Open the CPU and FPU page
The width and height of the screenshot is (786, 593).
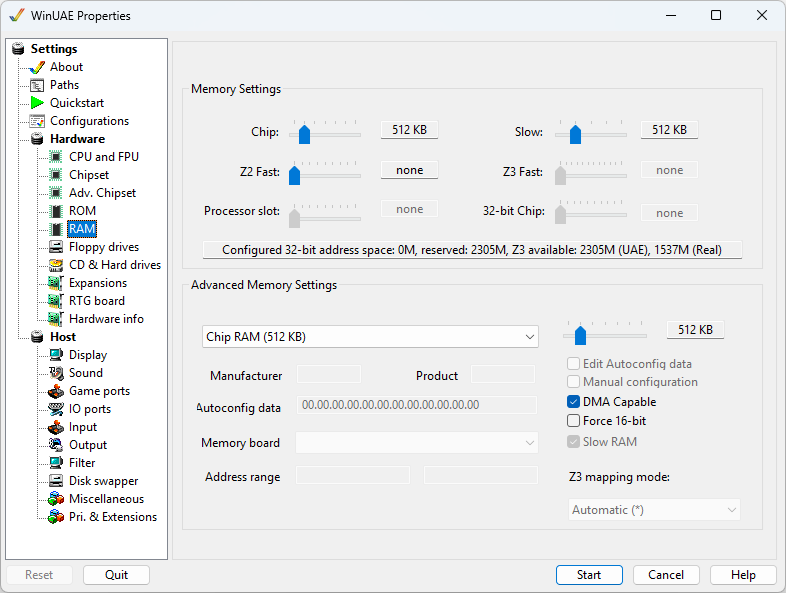[x=104, y=157]
